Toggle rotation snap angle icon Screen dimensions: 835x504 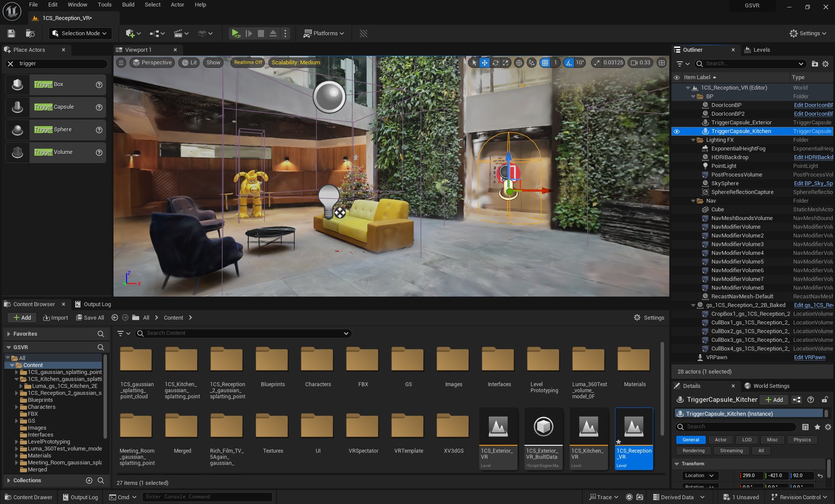pos(569,63)
